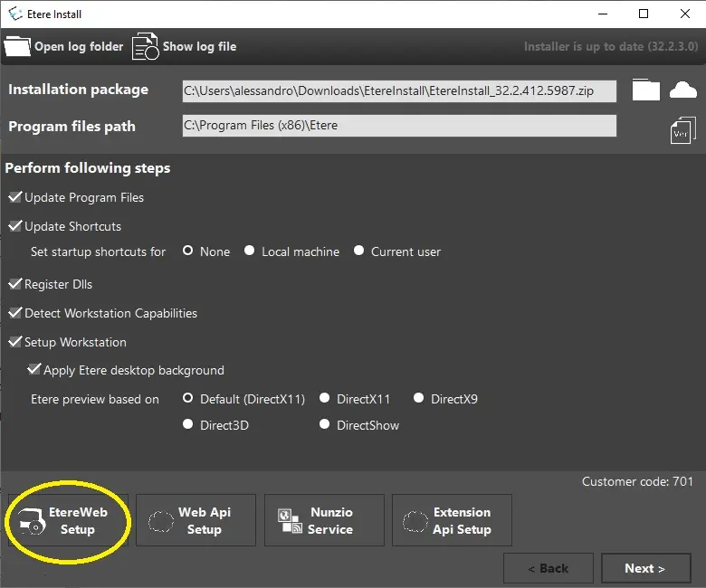The height and width of the screenshot is (588, 706).
Task: Download package via cloud icon
Action: [682, 90]
